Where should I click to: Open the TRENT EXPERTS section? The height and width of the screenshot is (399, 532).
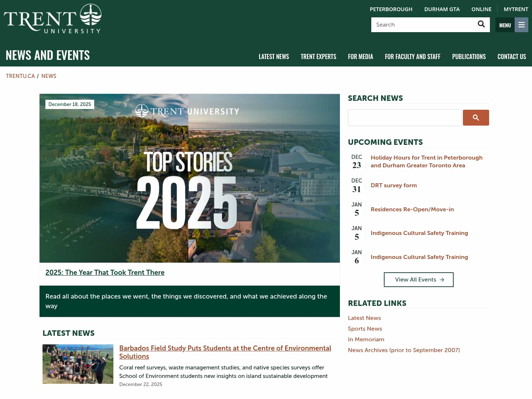click(x=318, y=57)
